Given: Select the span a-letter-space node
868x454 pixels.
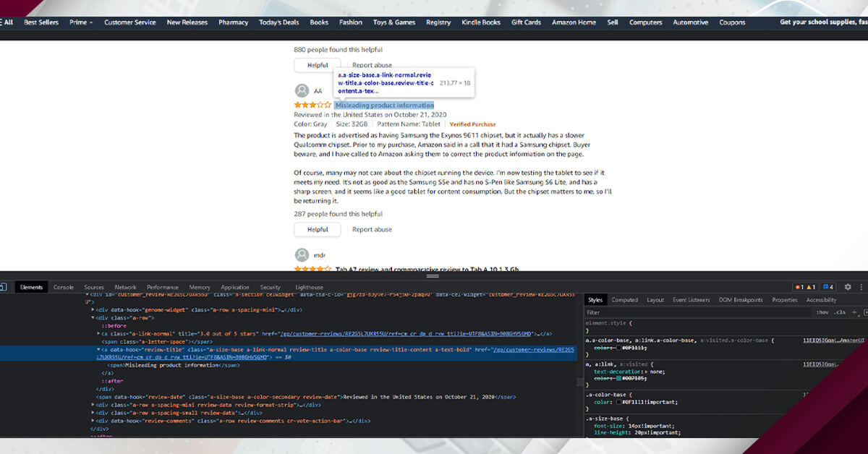Looking at the screenshot, I should (x=156, y=341).
